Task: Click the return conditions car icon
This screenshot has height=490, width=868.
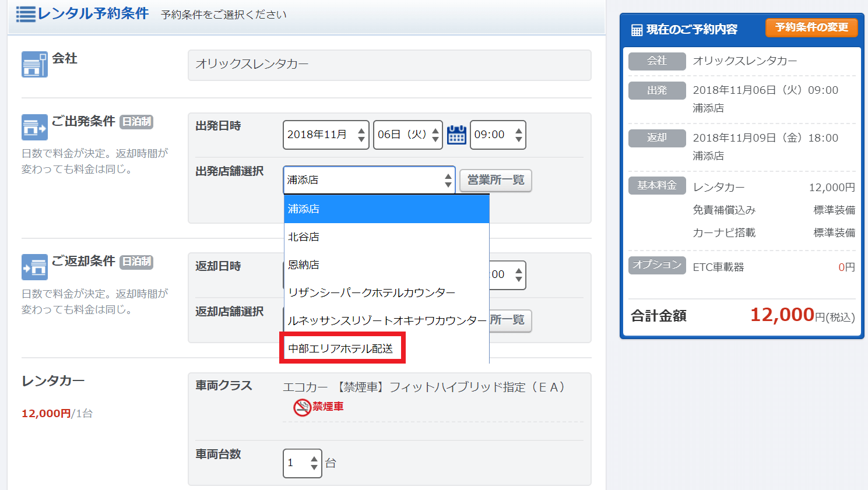Action: pyautogui.click(x=34, y=267)
